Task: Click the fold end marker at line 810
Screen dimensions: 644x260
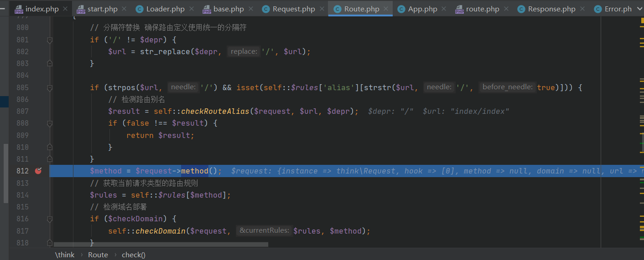Action: pos(50,147)
